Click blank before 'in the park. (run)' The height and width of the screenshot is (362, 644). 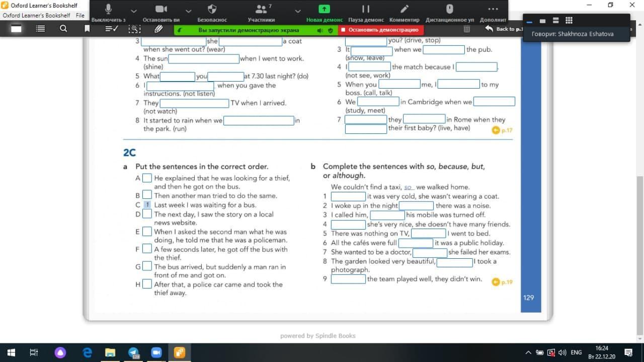[259, 121]
